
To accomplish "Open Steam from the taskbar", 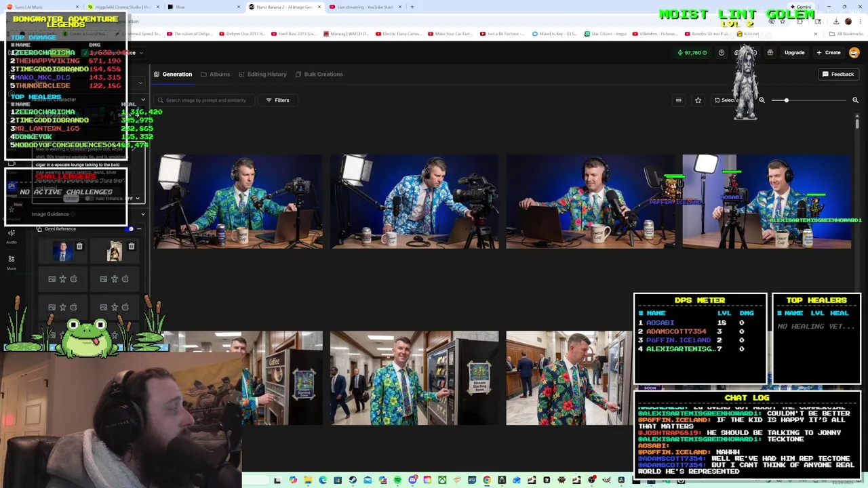I will click(353, 480).
